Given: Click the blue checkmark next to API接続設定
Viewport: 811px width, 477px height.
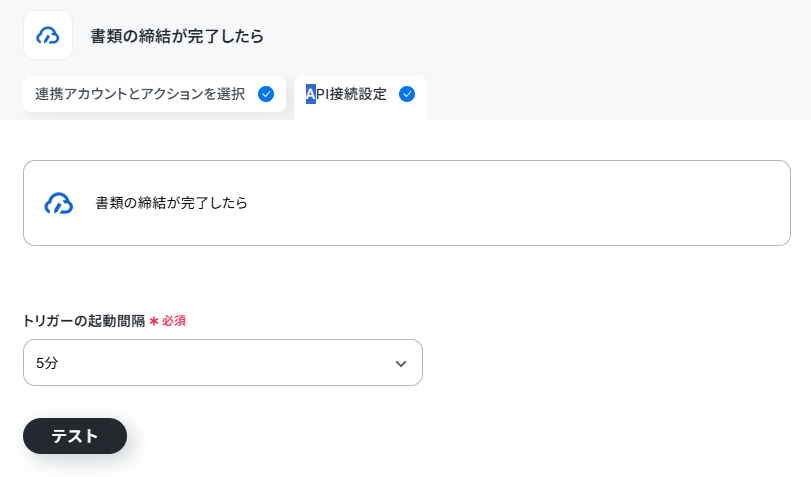Looking at the screenshot, I should tap(407, 94).
